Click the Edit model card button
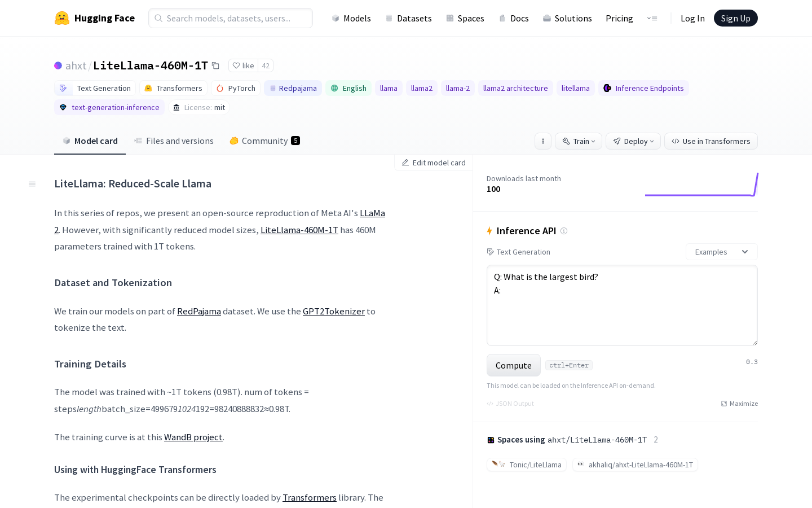 (434, 163)
